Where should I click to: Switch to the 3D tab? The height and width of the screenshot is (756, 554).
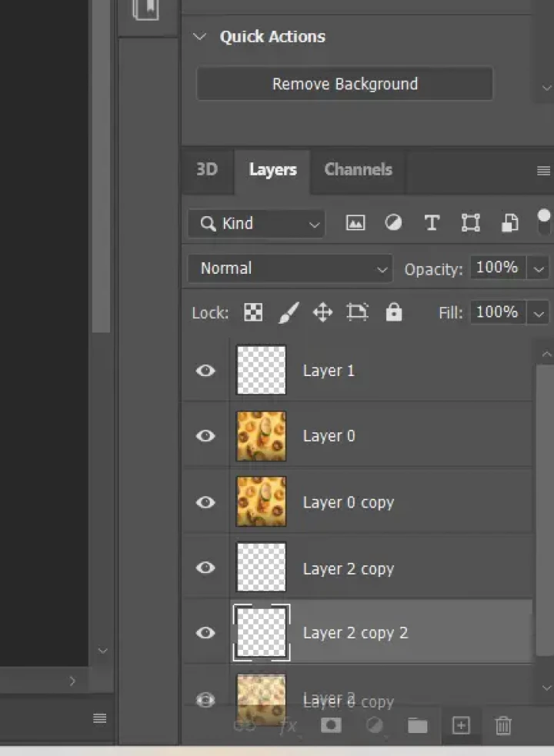pos(207,170)
